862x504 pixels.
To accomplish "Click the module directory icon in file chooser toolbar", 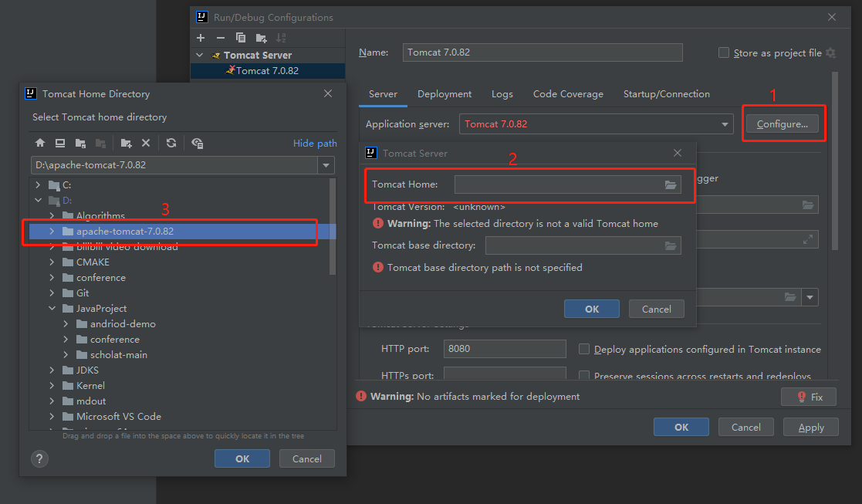I will 100,143.
